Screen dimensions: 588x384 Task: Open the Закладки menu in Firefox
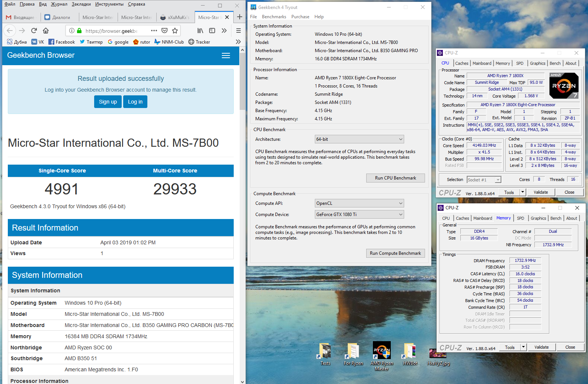coord(81,4)
